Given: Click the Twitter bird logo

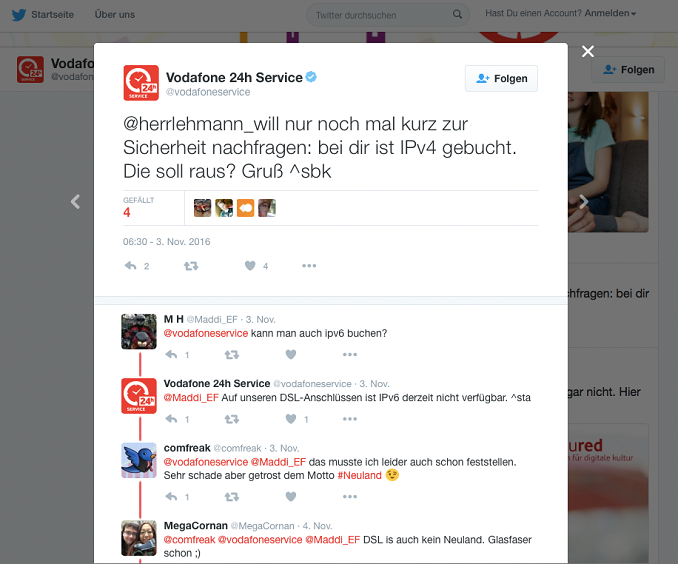Looking at the screenshot, I should tap(19, 15).
